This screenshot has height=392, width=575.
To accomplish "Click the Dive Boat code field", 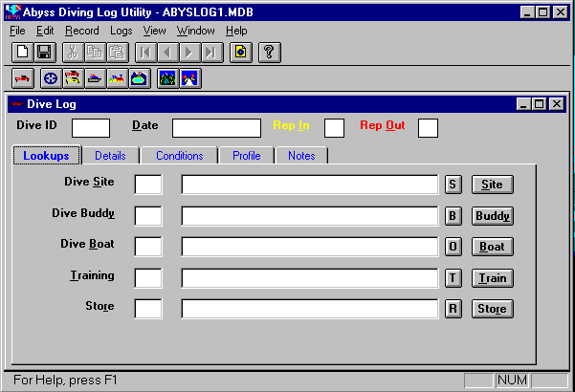I will (x=148, y=247).
